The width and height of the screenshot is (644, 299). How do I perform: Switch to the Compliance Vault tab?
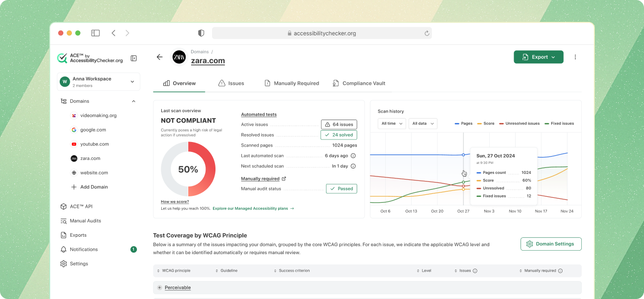tap(359, 83)
